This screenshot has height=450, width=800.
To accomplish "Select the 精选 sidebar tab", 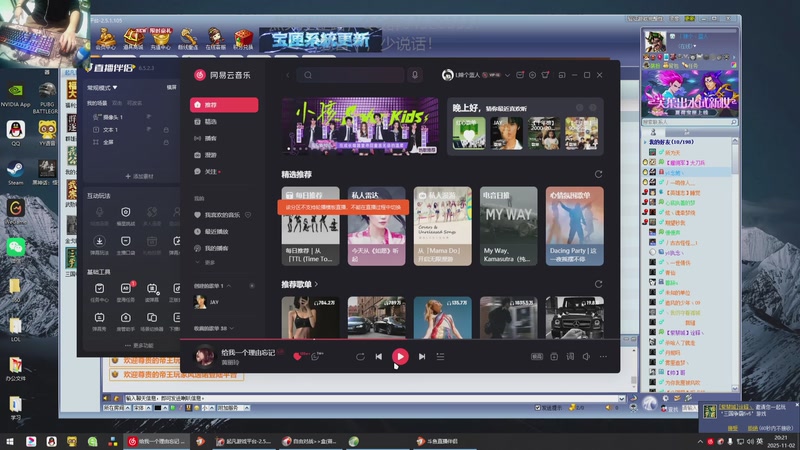I will [x=224, y=121].
